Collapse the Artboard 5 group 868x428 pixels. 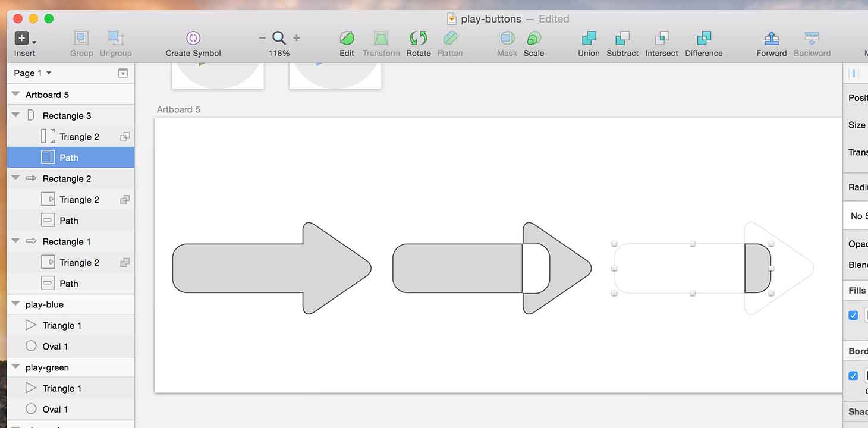[15, 95]
